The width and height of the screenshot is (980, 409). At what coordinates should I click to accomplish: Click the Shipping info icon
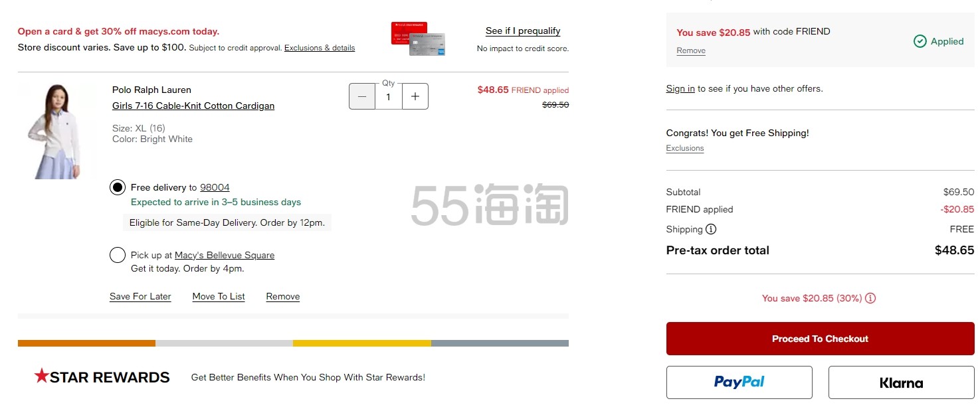(711, 230)
